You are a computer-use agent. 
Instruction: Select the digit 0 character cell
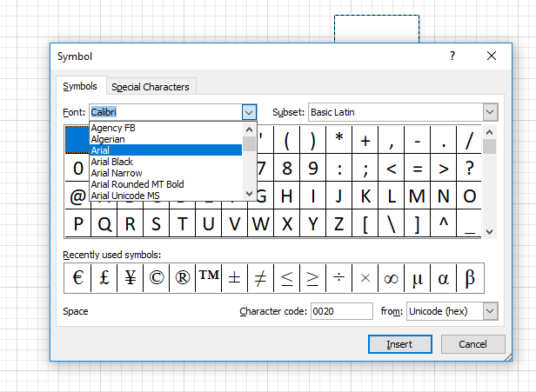click(77, 168)
